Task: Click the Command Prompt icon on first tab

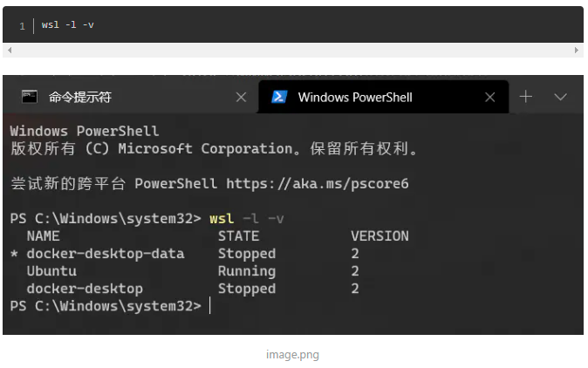Action: (30, 96)
